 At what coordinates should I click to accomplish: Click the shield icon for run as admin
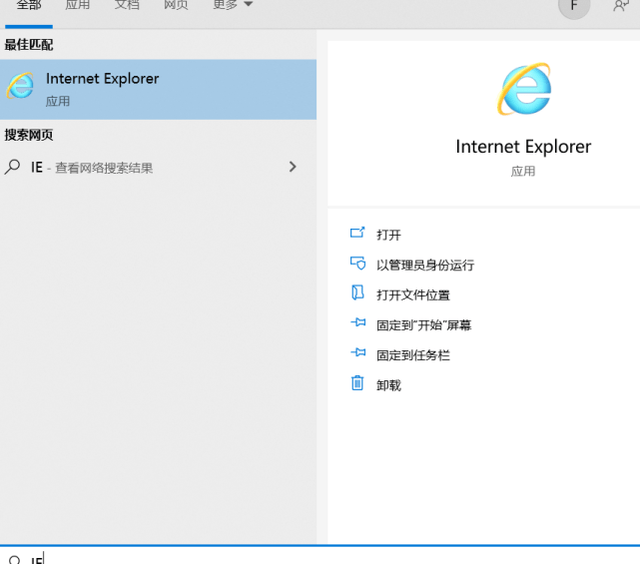358,263
